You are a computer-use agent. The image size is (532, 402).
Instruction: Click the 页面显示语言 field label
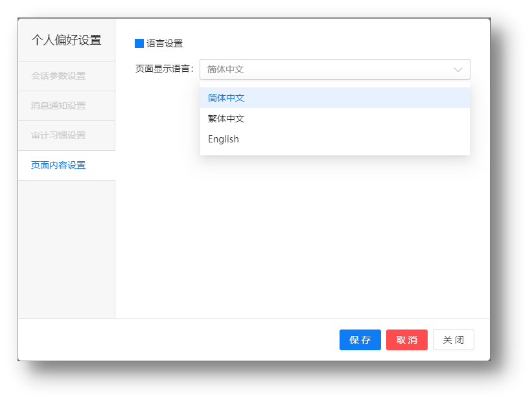point(164,69)
